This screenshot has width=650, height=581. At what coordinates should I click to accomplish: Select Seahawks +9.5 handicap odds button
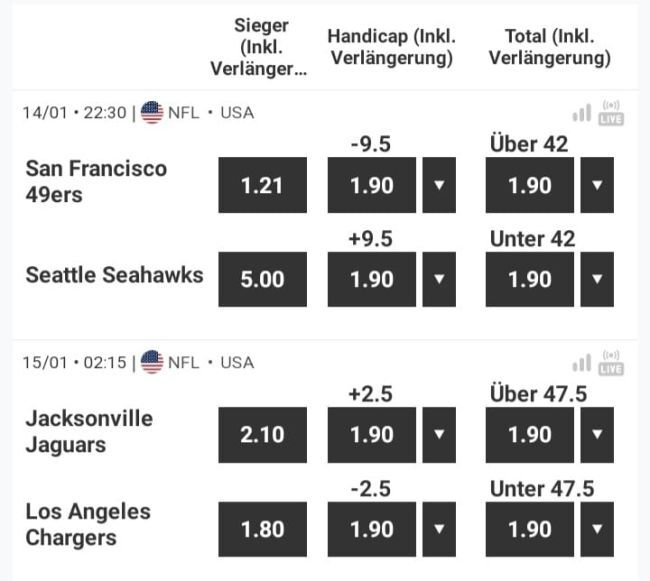(x=372, y=279)
